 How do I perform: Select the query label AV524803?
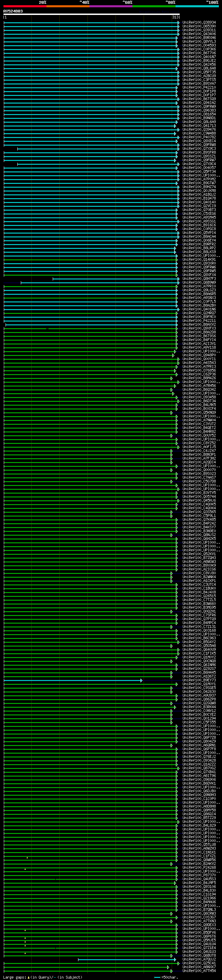tap(13, 11)
